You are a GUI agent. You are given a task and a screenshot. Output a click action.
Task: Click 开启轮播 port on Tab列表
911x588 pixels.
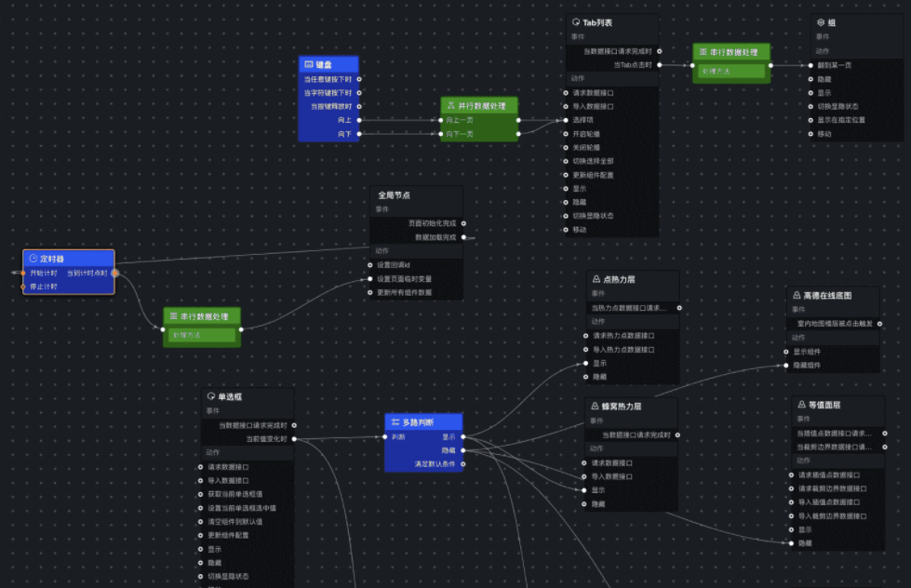coord(566,134)
